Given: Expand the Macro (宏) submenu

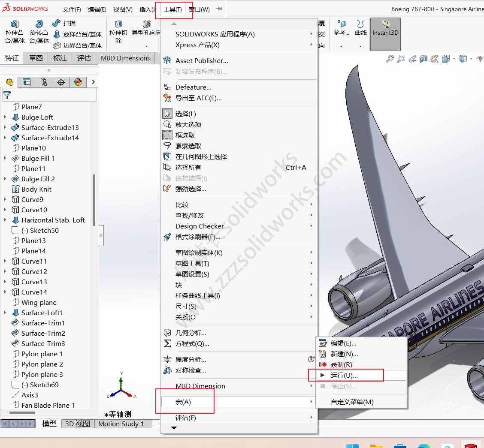Looking at the screenshot, I should 239,402.
